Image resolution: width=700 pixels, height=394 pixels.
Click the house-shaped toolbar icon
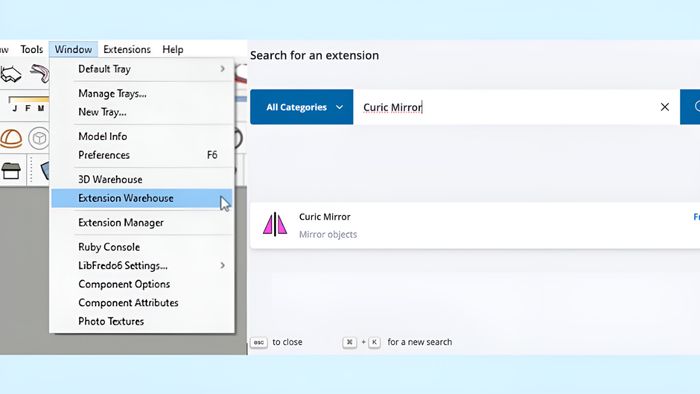click(x=11, y=171)
